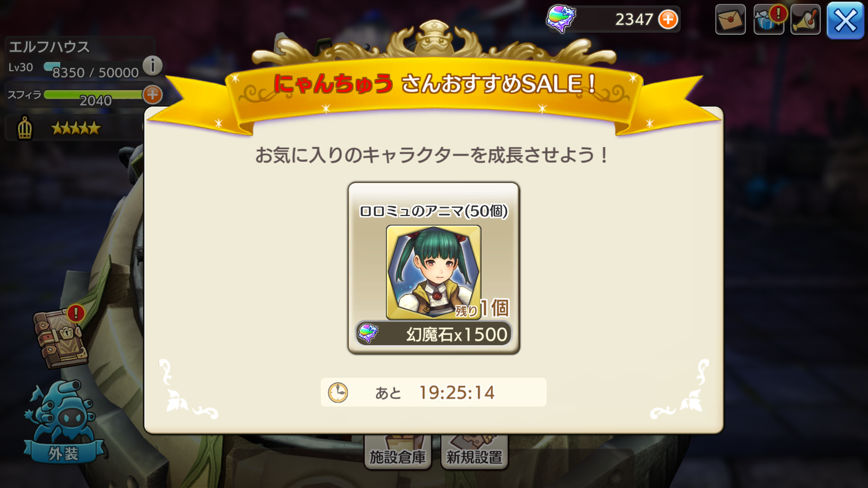Tap the Sphira green progress bar
This screenshot has height=488, width=868.
(93, 94)
